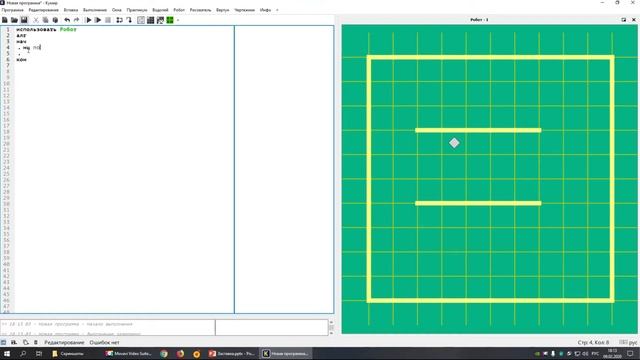Undo the last edit

(67, 20)
